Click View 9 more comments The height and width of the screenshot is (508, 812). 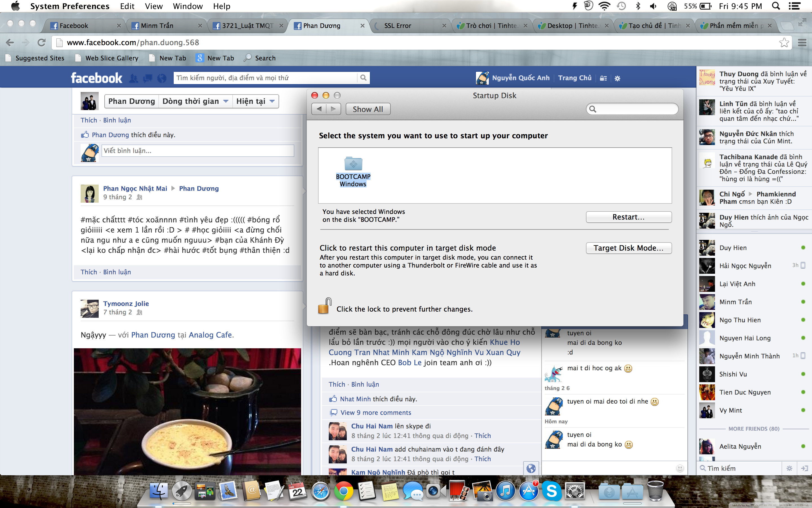[376, 413]
